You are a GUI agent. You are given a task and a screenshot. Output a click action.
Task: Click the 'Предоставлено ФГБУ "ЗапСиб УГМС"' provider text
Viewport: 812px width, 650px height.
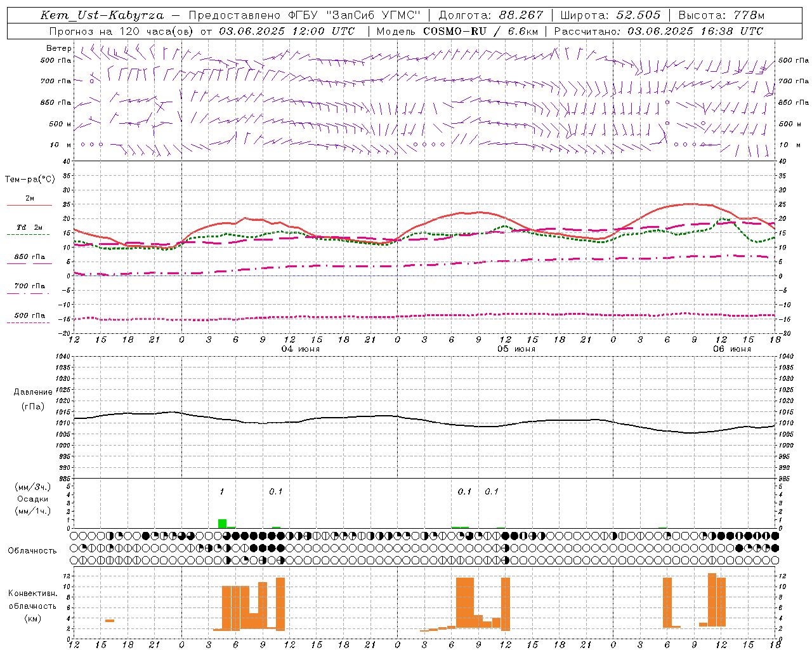coord(304,15)
